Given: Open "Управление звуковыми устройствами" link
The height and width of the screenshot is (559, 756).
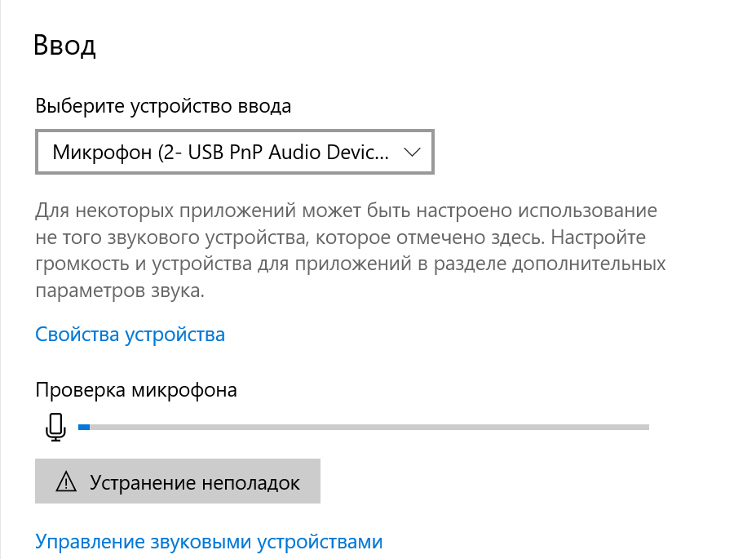Looking at the screenshot, I should click(x=208, y=541).
